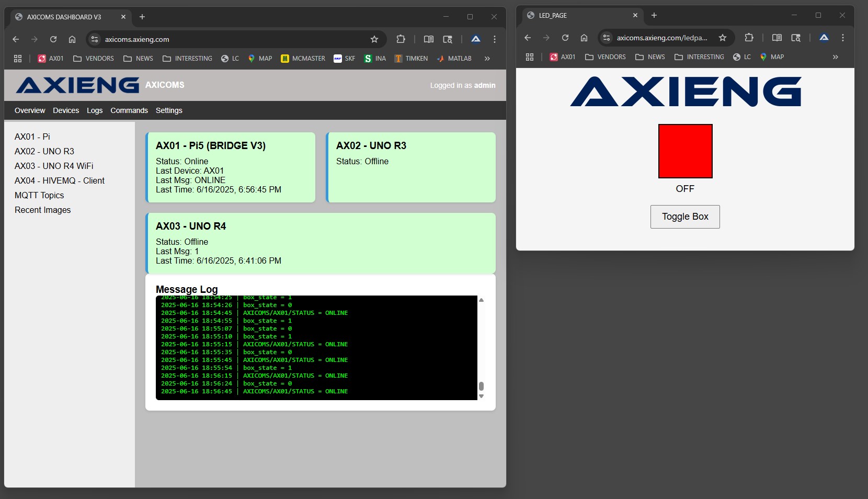Click Toggle Box to switch the LED state

pos(684,217)
